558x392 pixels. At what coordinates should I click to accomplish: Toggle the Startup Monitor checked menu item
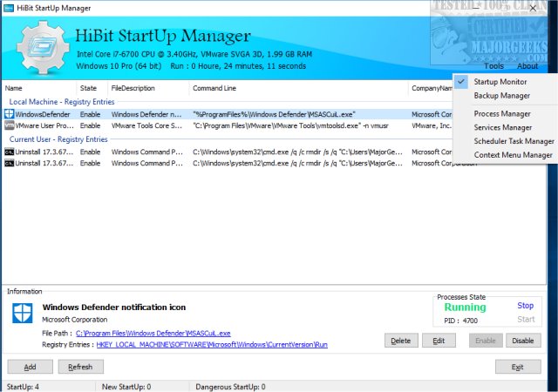[x=500, y=82]
